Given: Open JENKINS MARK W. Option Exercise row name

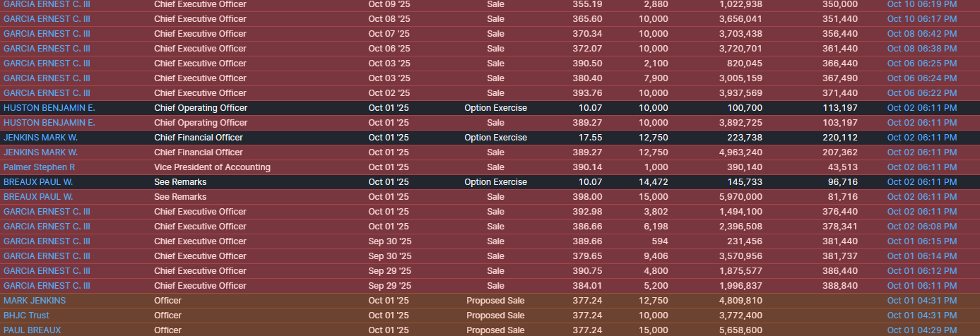Looking at the screenshot, I should [x=40, y=138].
